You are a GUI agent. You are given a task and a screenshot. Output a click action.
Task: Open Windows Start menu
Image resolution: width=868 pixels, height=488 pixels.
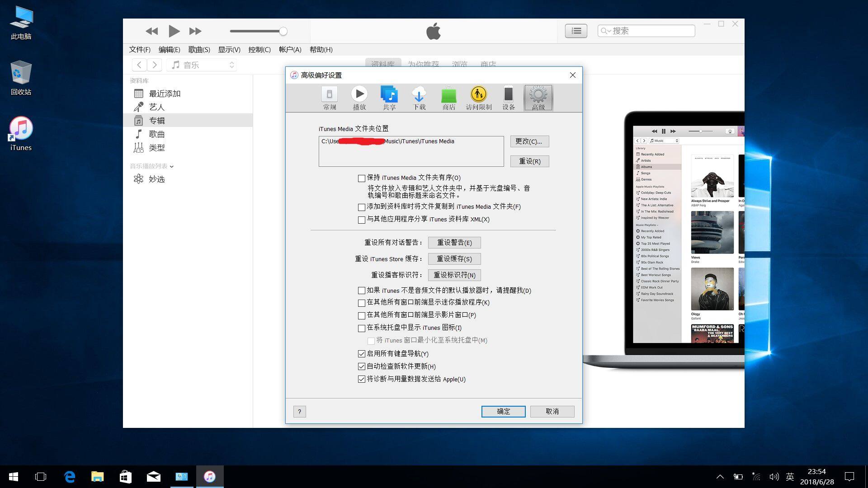[14, 477]
